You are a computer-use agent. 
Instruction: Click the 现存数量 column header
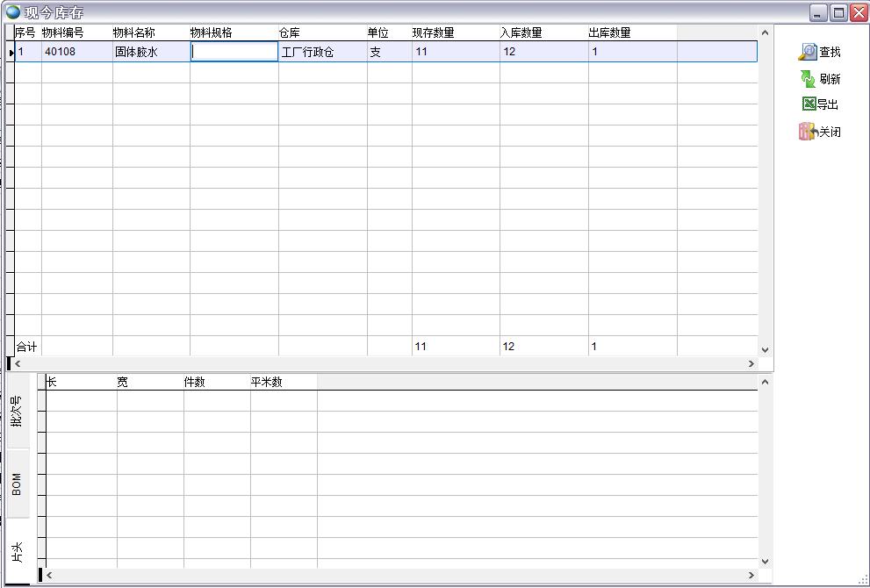click(434, 32)
